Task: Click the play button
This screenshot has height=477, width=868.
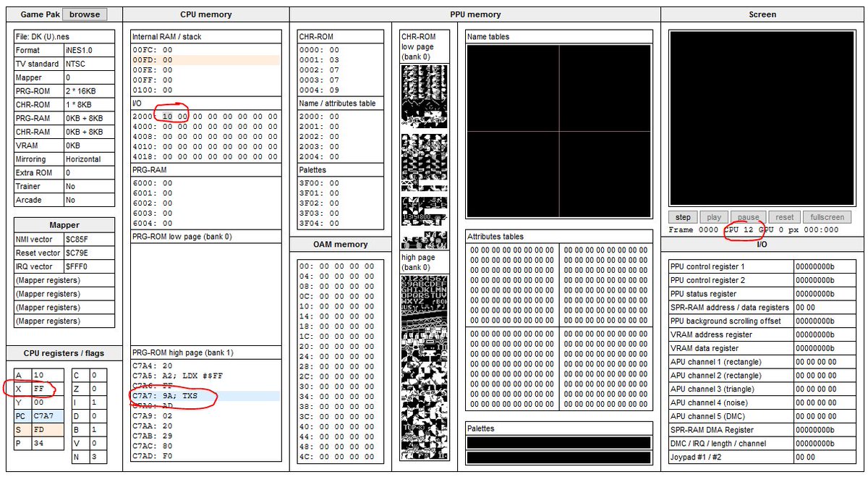Action: pos(714,217)
